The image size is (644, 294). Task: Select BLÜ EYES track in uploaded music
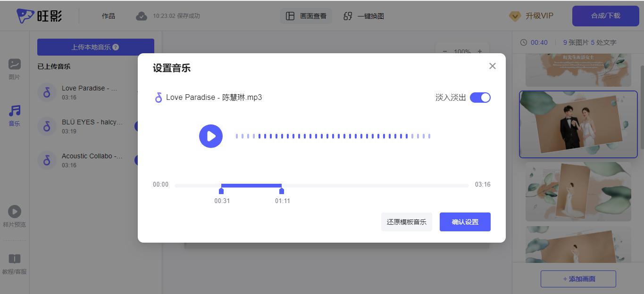click(92, 126)
